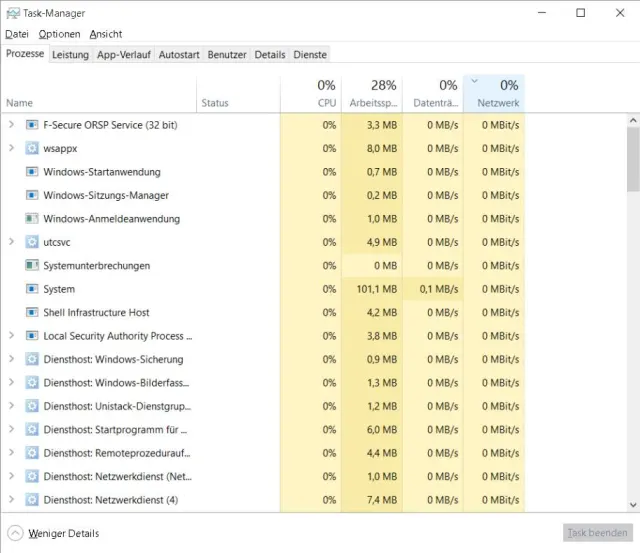Expand the Local Security Authority Process
Viewport: 640px width, 553px height.
pos(11,336)
